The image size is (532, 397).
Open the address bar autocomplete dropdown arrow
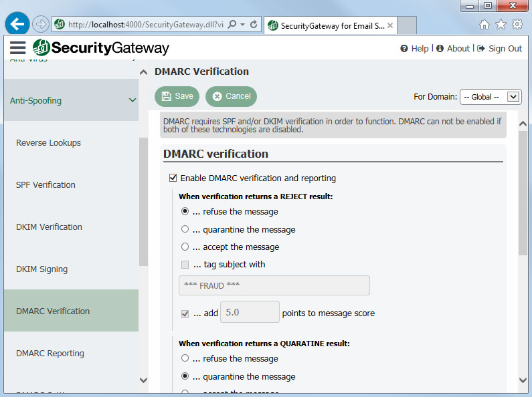(x=243, y=24)
